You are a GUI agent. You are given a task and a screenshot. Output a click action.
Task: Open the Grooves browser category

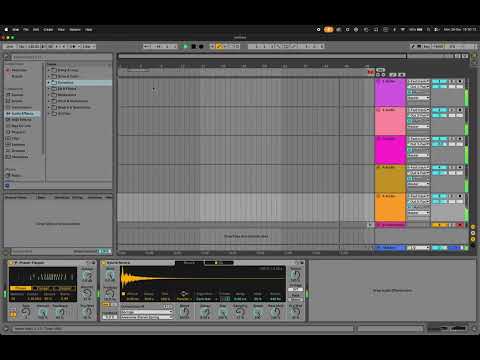(18, 151)
